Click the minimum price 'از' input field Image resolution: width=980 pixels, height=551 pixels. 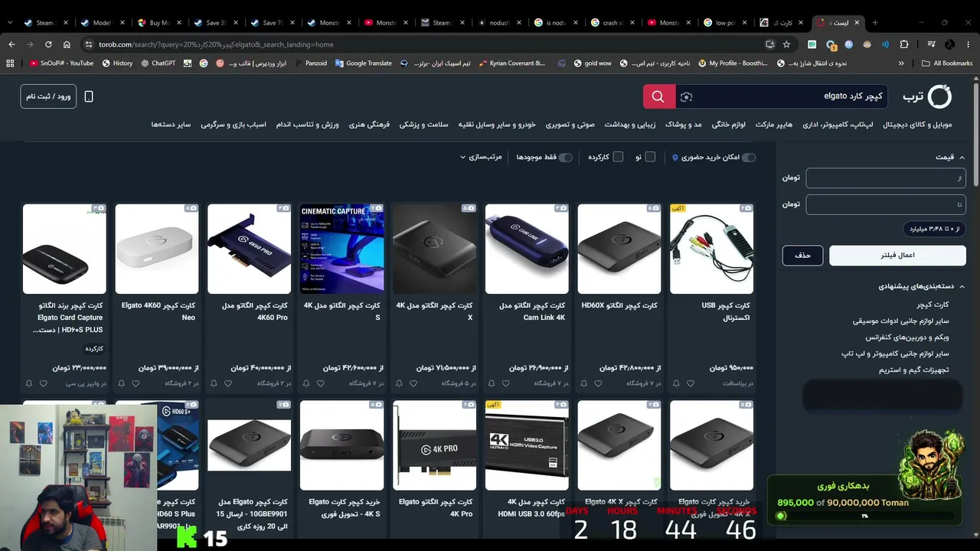point(886,178)
